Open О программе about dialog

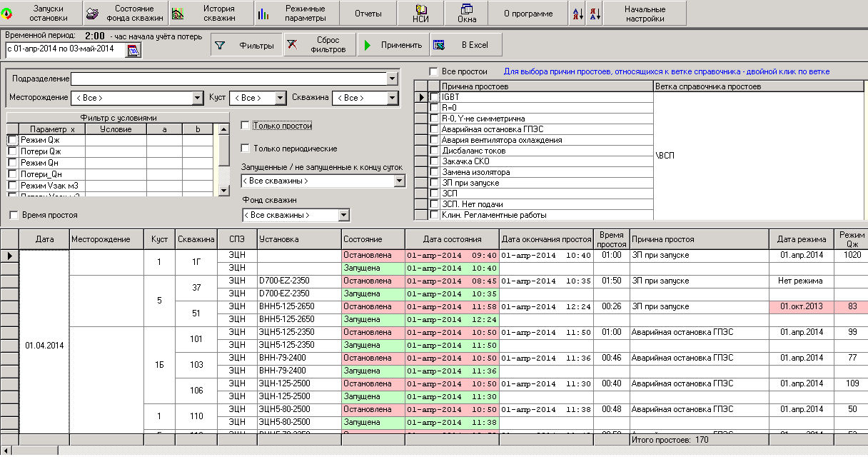click(x=528, y=13)
